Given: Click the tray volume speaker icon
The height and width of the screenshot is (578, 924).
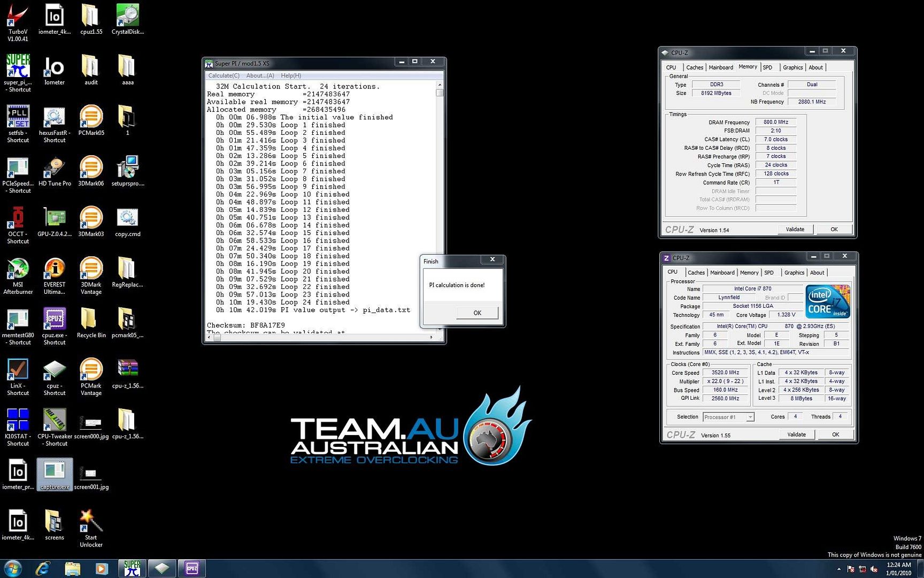Looking at the screenshot, I should click(x=874, y=569).
